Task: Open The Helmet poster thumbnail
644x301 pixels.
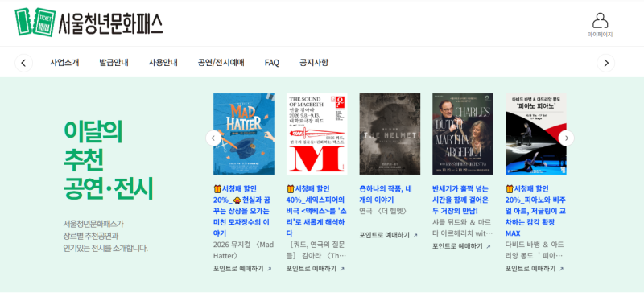Action: click(x=390, y=134)
